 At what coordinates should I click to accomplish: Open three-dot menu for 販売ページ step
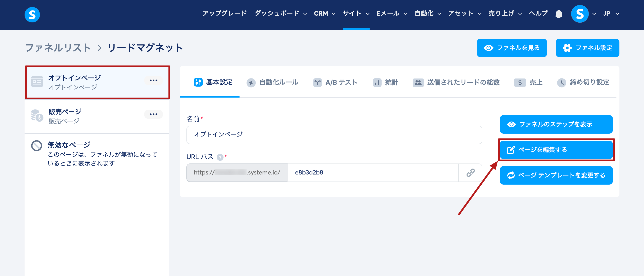pos(153,114)
